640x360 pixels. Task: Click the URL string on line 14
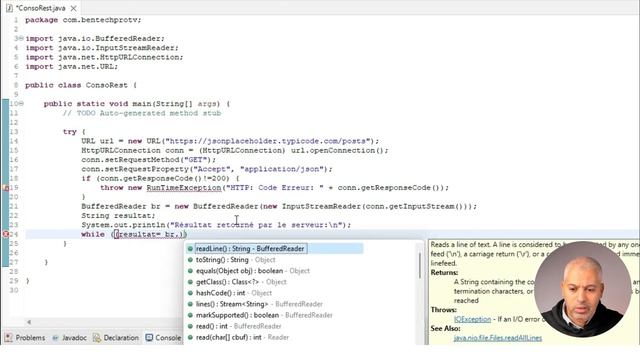(268, 141)
